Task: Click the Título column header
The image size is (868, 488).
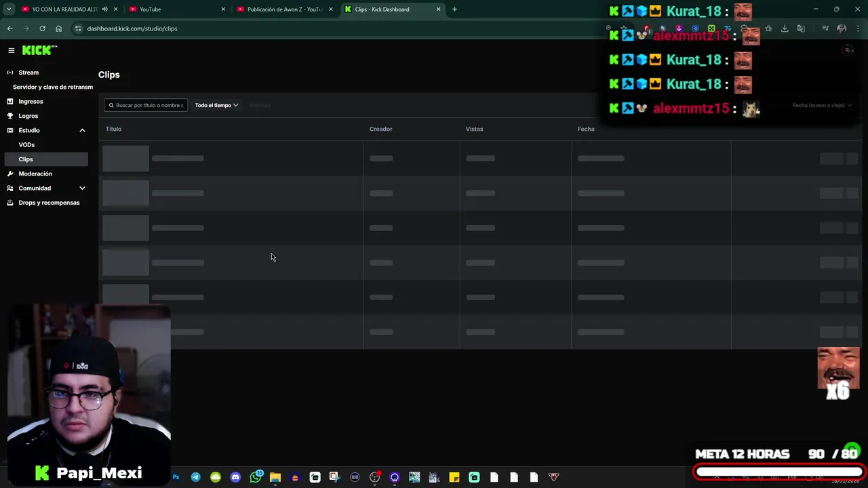Action: point(113,129)
